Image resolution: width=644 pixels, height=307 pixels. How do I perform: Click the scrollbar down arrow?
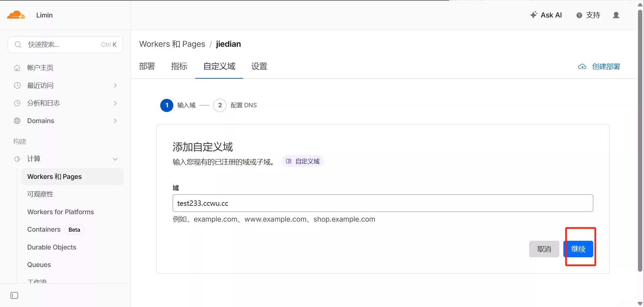pos(640,304)
